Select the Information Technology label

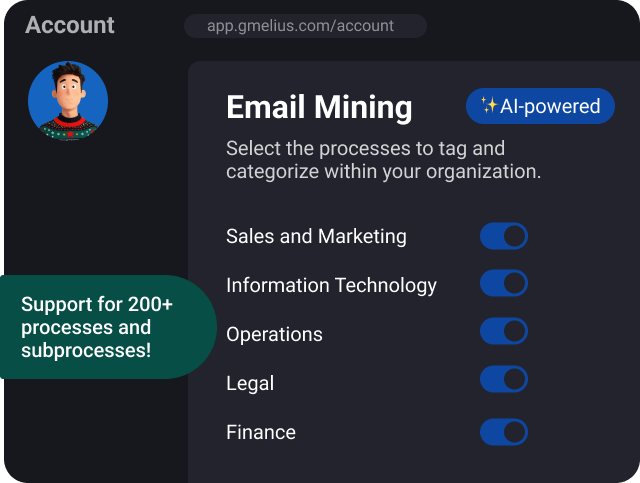331,285
